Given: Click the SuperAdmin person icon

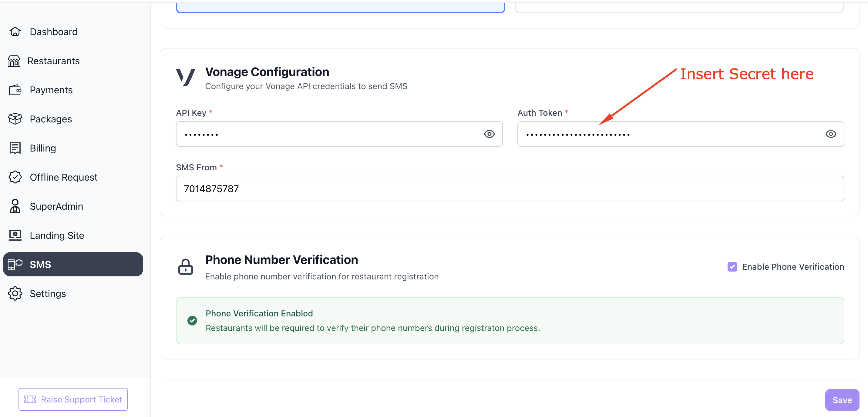Looking at the screenshot, I should pyautogui.click(x=15, y=206).
